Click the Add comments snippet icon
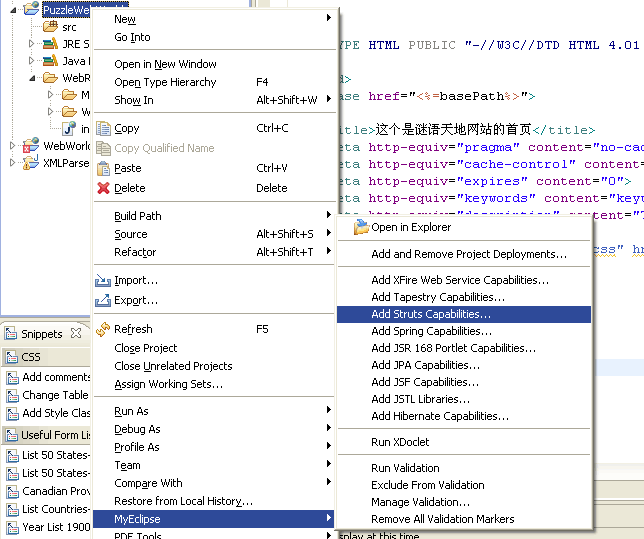Image resolution: width=644 pixels, height=539 pixels. coord(13,377)
